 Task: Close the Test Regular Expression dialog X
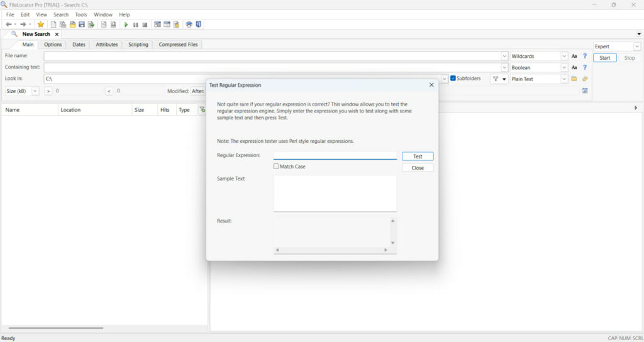[x=431, y=85]
